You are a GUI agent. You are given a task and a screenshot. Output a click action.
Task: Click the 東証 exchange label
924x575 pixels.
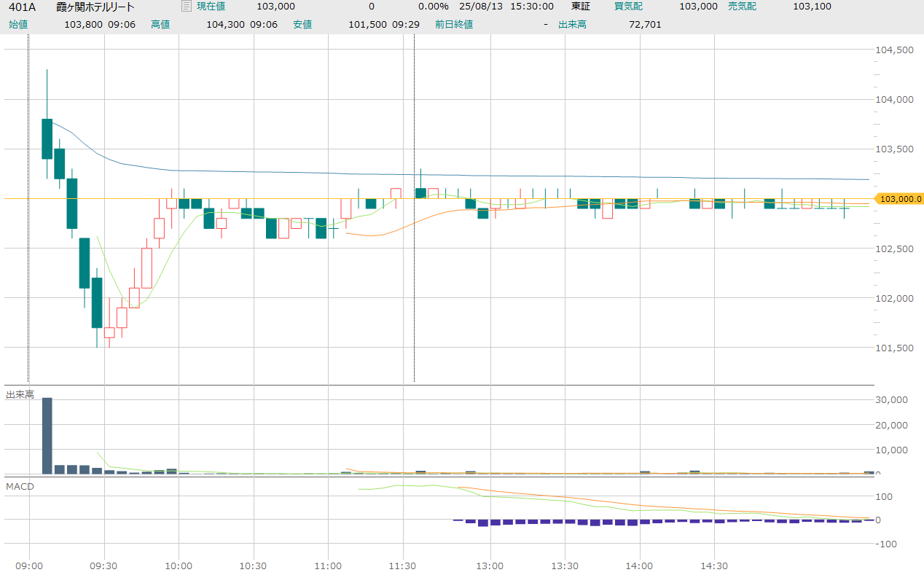click(x=580, y=7)
